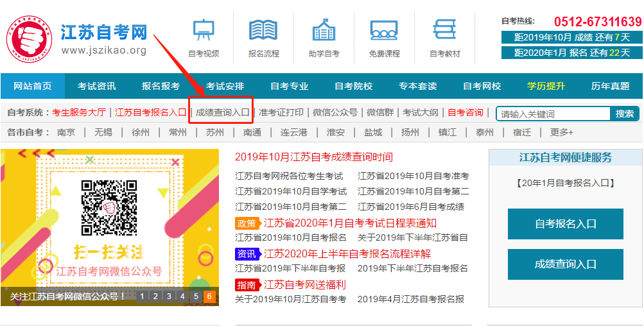Open the 成绩查询入口 link in 自考系统 row
This screenshot has height=326, width=644.
click(x=222, y=112)
